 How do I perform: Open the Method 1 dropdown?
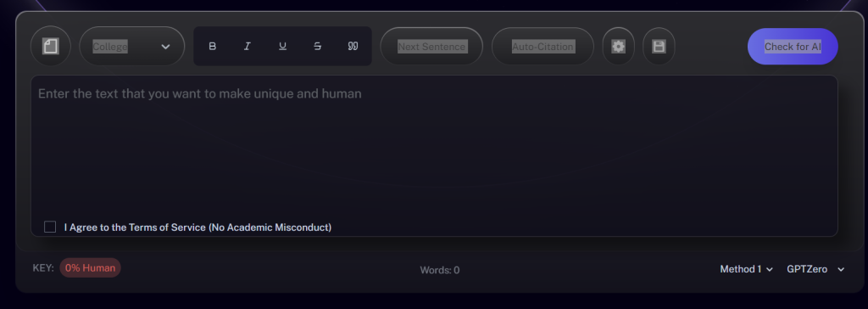pos(746,269)
